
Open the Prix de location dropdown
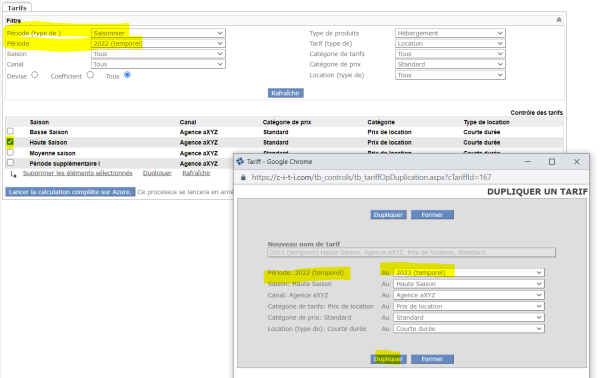[469, 306]
